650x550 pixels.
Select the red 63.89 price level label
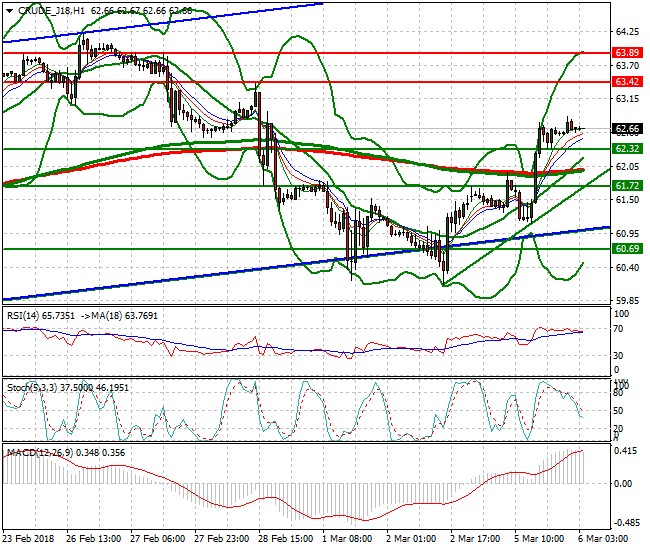pos(627,53)
